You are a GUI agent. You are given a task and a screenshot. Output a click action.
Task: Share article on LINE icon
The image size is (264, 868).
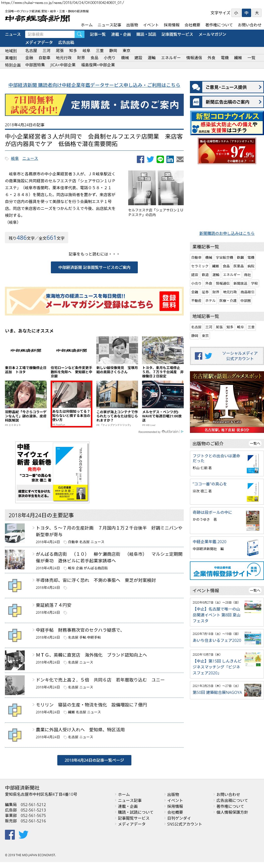coord(160,159)
